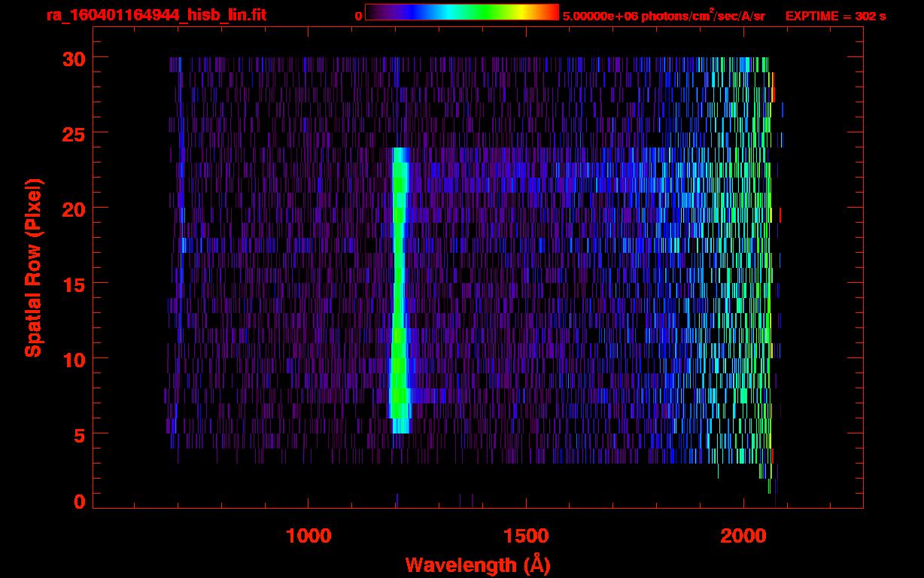Screen dimensions: 924x578
Task: Click the x-axis tick label 1000
Action: coord(309,536)
